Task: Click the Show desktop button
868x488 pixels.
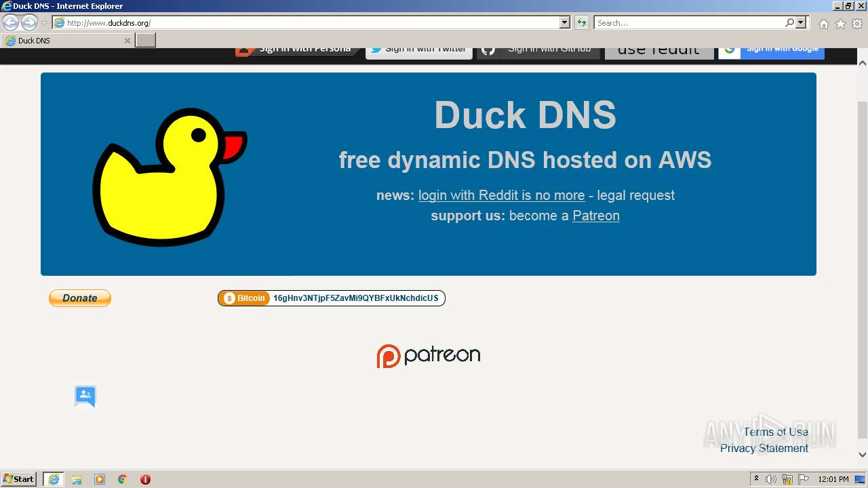Action: click(861, 479)
